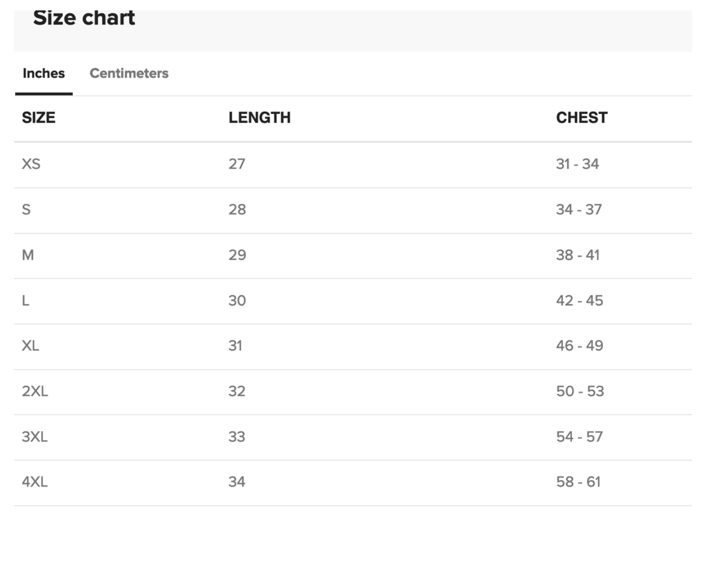Click chest range 38 - 41
The image size is (728, 586).
578,255
